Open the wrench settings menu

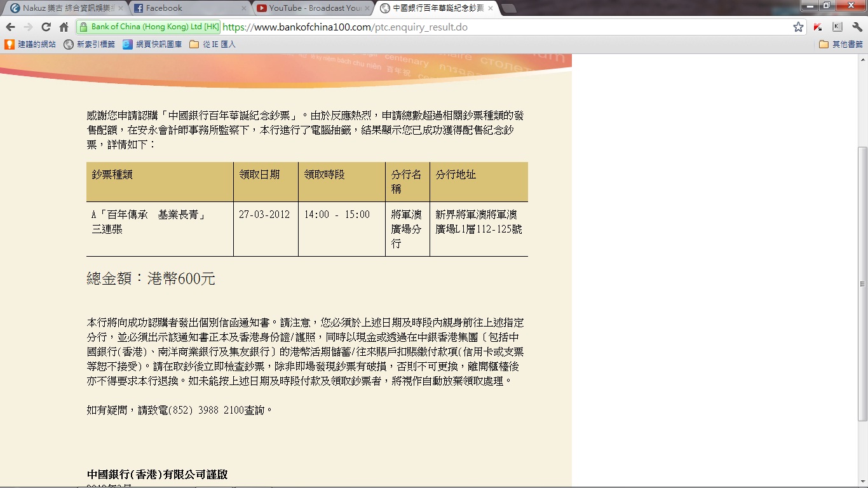[857, 27]
